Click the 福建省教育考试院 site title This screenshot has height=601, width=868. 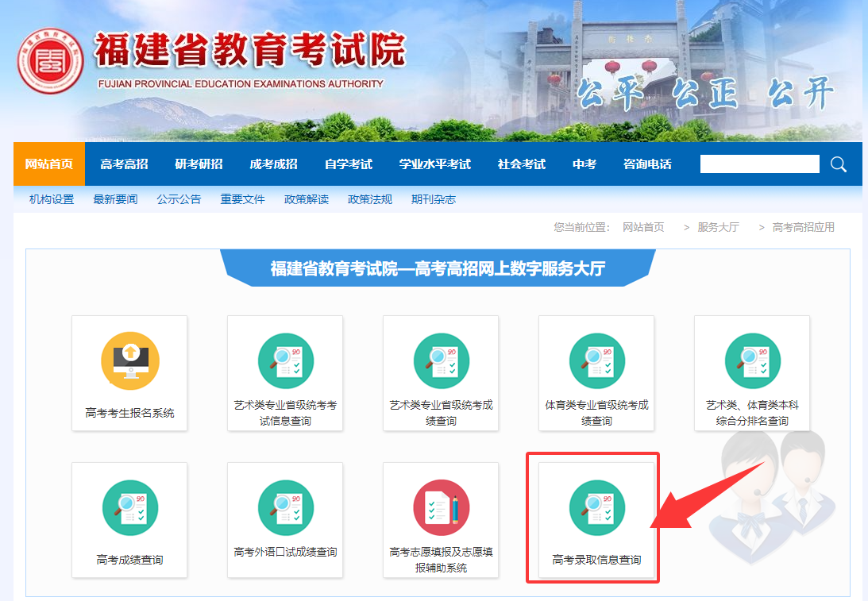pos(250,50)
